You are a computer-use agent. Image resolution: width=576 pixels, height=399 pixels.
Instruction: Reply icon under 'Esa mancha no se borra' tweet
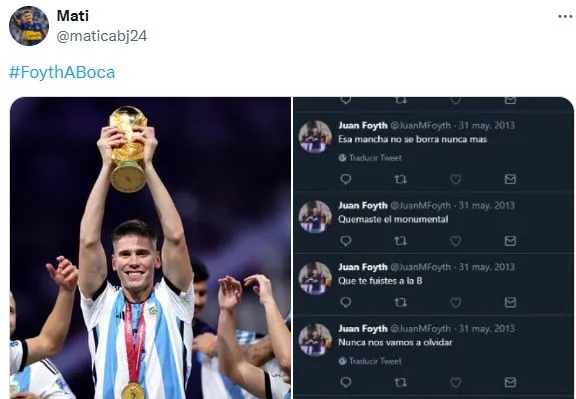[346, 179]
